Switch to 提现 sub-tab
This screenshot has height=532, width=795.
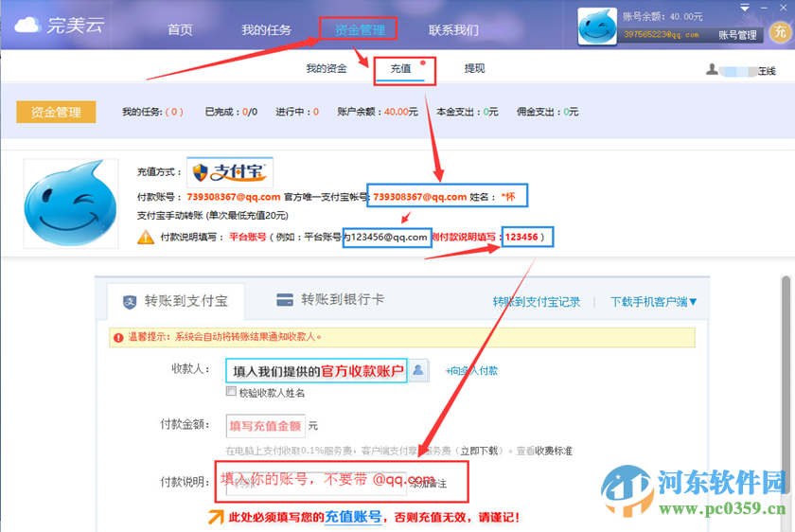(x=474, y=68)
